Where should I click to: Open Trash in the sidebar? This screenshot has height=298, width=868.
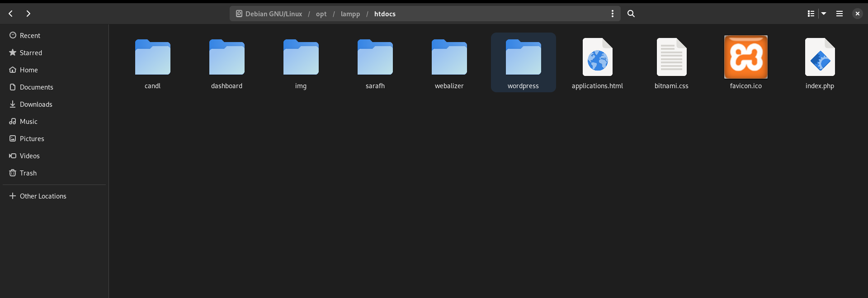tap(54, 173)
